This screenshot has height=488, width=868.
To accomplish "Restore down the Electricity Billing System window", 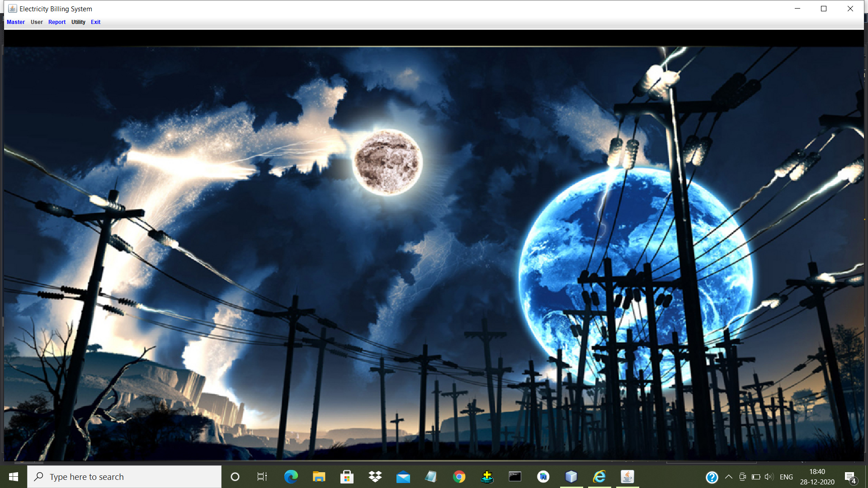I will [x=824, y=9].
